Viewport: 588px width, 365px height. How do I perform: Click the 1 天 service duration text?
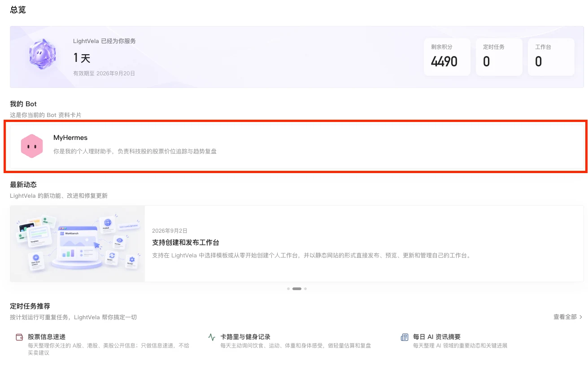82,58
